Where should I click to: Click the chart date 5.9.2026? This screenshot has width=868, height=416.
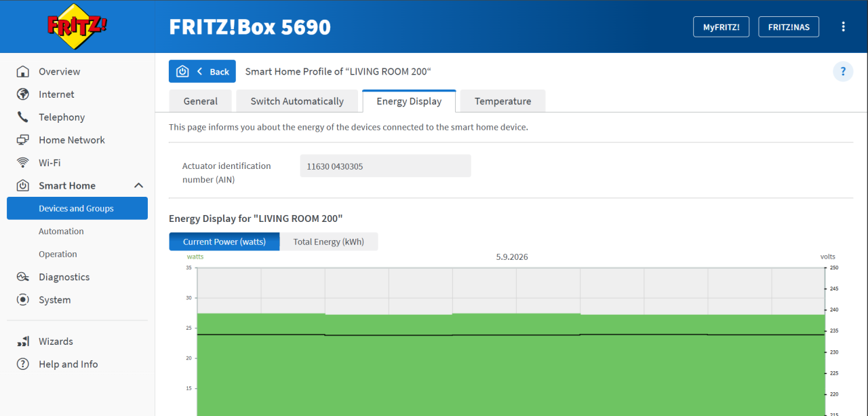pyautogui.click(x=512, y=257)
